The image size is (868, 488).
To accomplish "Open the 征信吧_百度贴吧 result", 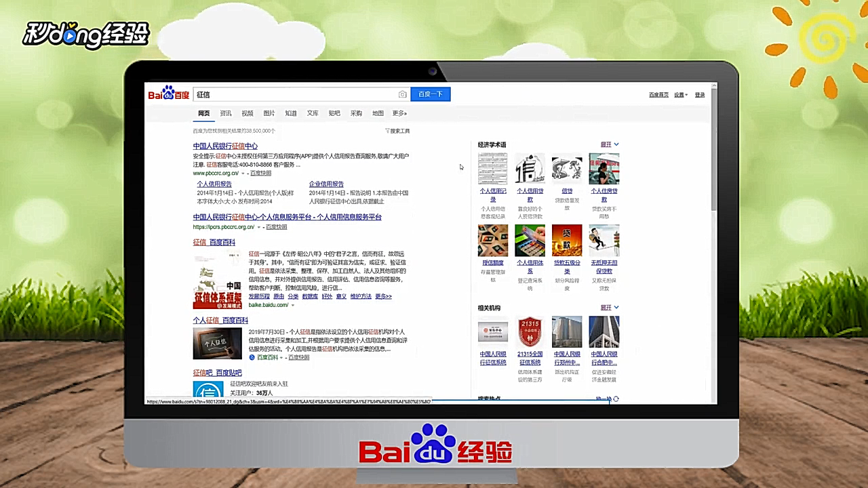I will 217,373.
